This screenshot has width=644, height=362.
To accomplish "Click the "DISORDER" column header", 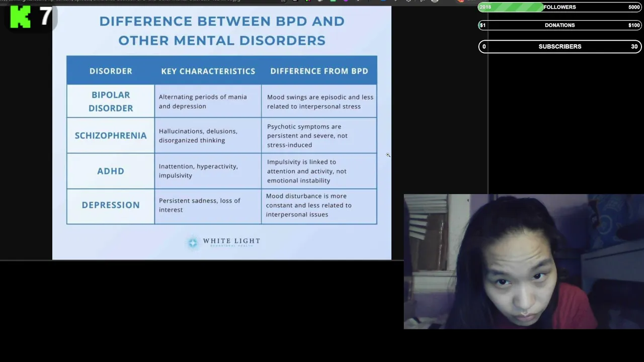I will [111, 71].
